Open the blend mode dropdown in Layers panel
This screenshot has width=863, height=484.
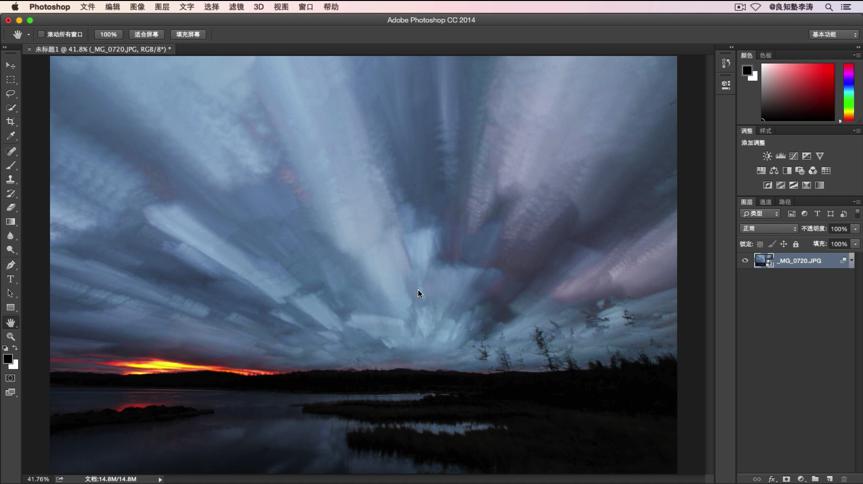coord(768,229)
